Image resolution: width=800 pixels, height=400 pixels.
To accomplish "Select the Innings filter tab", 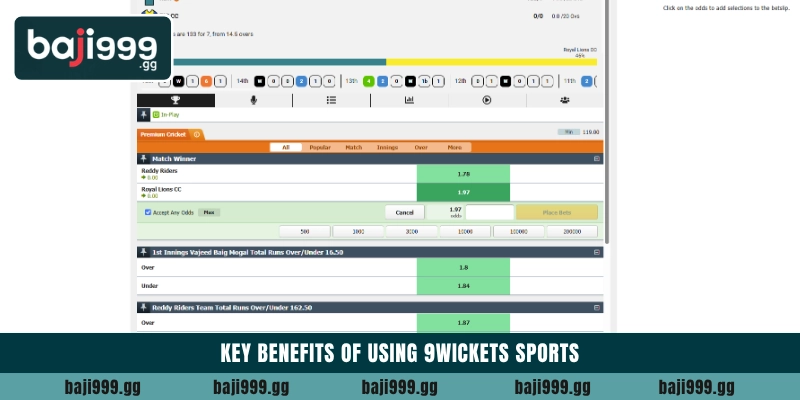I will point(387,147).
